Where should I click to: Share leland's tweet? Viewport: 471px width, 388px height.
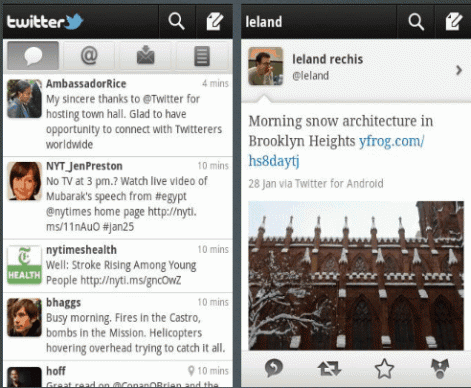(440, 369)
